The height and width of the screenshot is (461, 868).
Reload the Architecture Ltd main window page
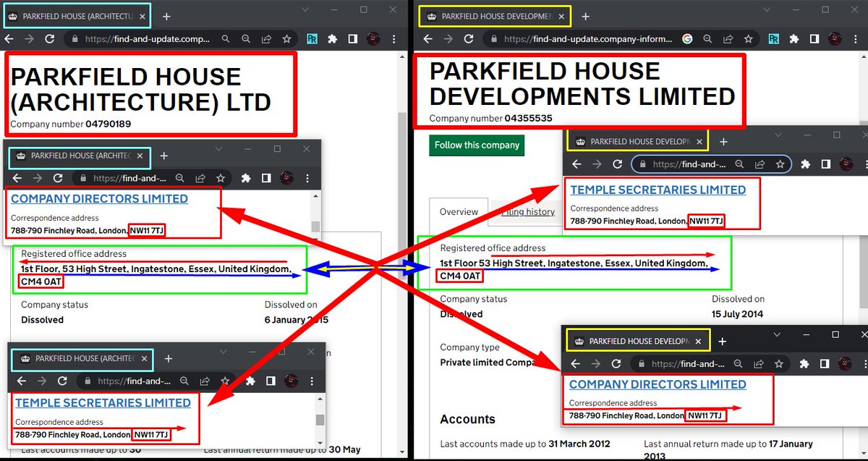point(50,39)
